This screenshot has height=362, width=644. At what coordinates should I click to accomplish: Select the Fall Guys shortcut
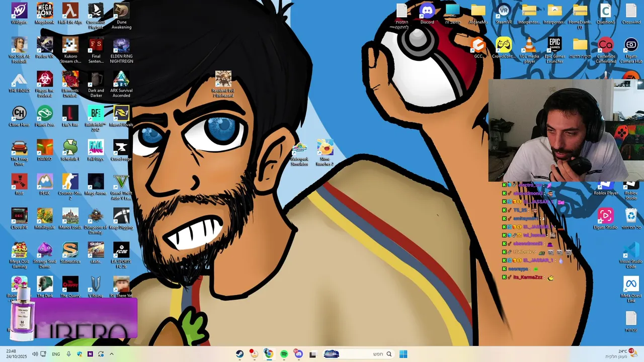(96, 150)
